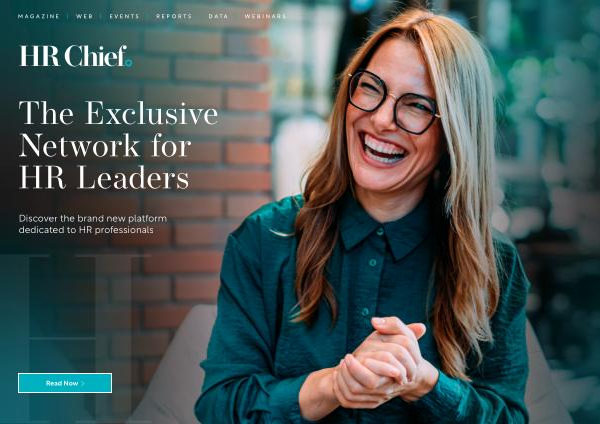Click the 'HR Leaders' headline line
Viewport: 600px width, 424px height.
[104, 178]
